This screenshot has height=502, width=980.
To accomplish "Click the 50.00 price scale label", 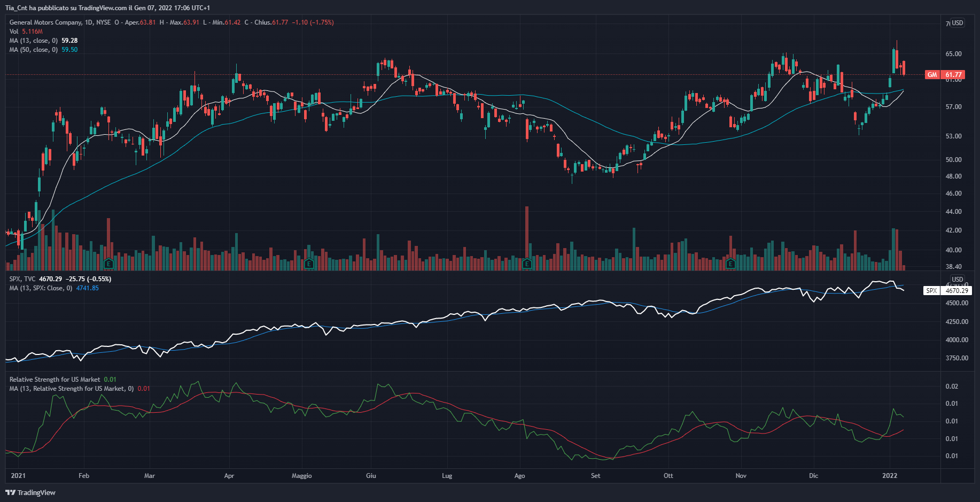I will click(x=953, y=160).
